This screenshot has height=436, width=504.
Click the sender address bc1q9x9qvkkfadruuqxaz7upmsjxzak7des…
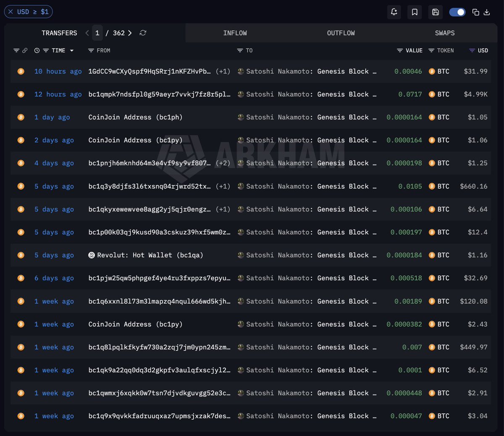[x=159, y=416]
